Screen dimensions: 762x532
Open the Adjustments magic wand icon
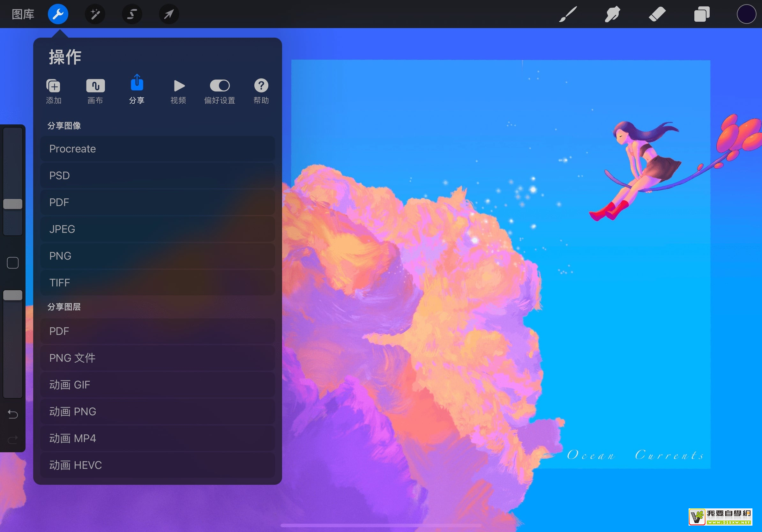[95, 14]
